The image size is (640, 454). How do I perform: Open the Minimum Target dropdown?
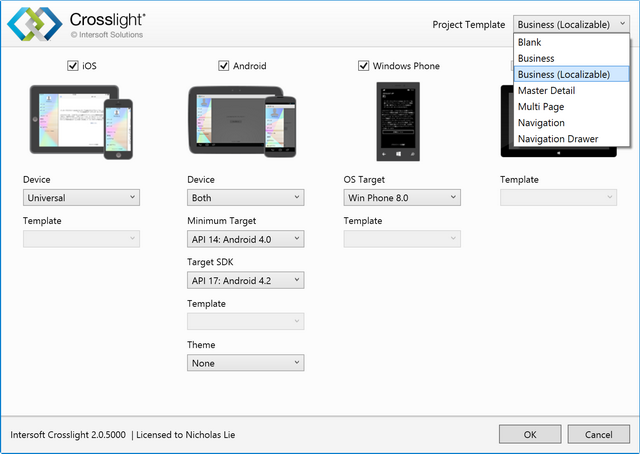click(245, 239)
